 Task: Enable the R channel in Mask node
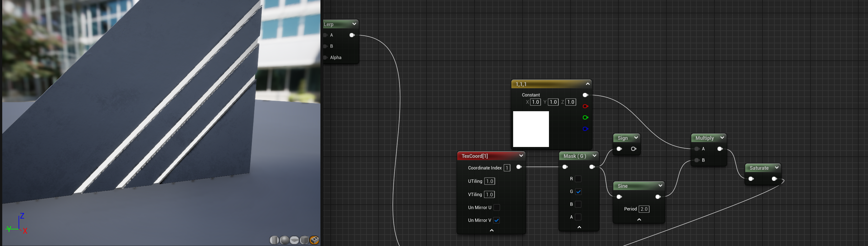(578, 179)
